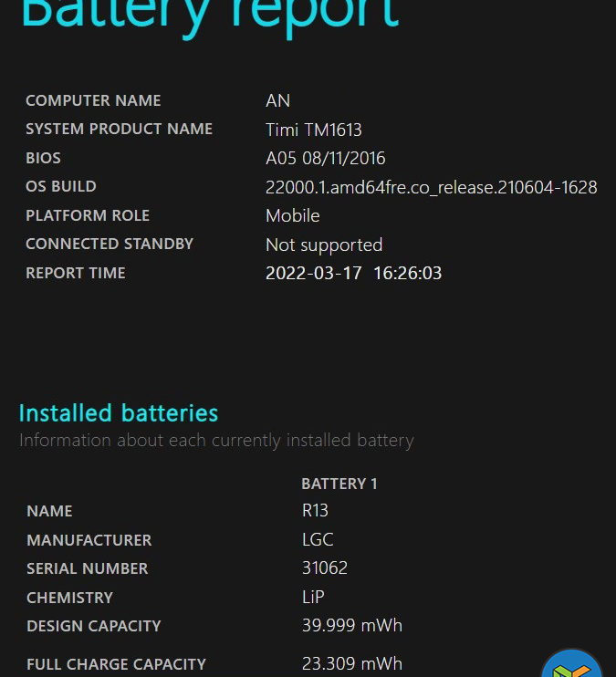
Task: Click the battery name R13
Action: (x=315, y=511)
